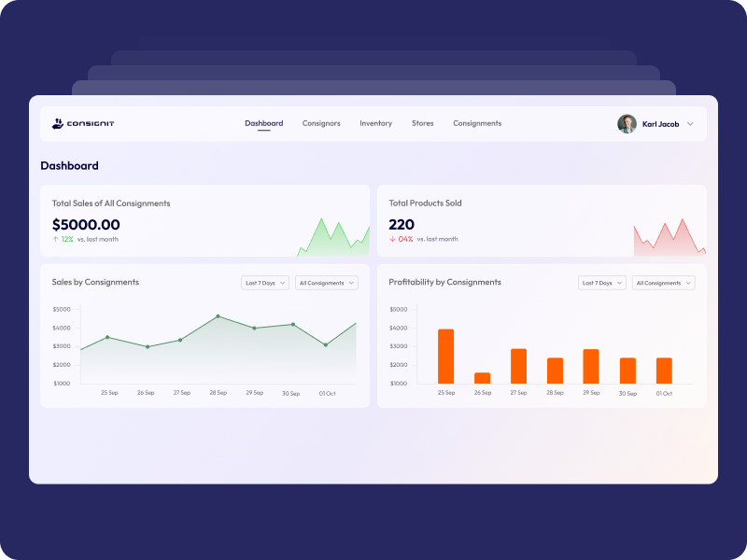
Task: Click Karl Jacob's profile avatar
Action: click(627, 123)
